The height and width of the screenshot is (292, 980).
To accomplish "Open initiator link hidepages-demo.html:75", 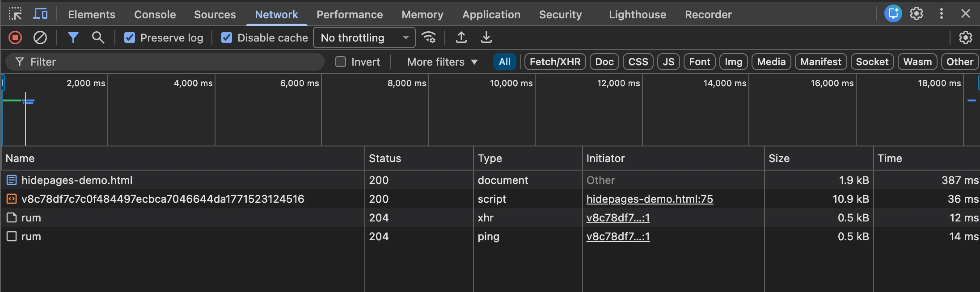I will pos(650,199).
